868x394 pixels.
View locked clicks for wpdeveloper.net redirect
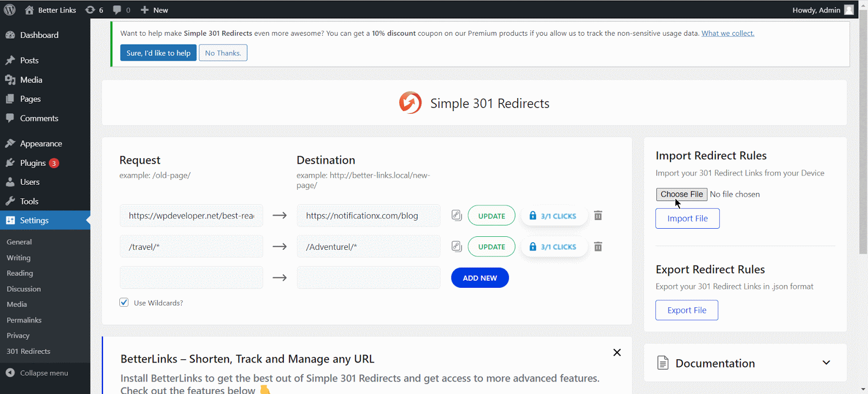tap(554, 216)
